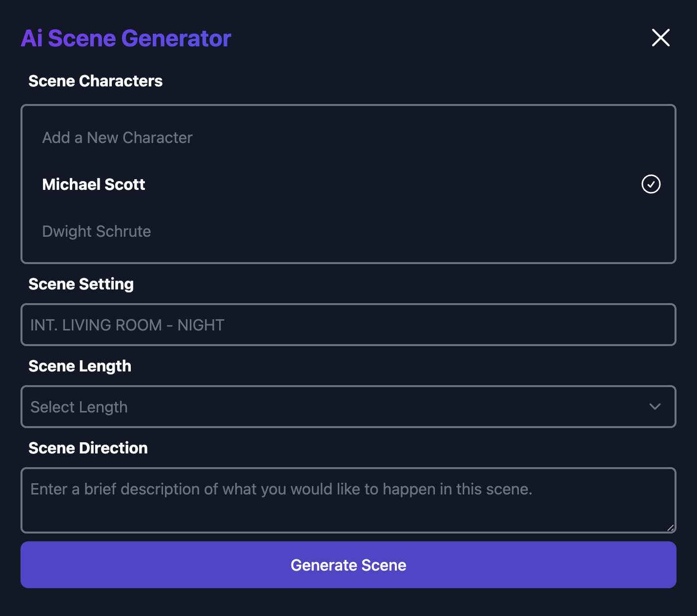
Task: Click the Michael Scott name in character list
Action: click(94, 185)
